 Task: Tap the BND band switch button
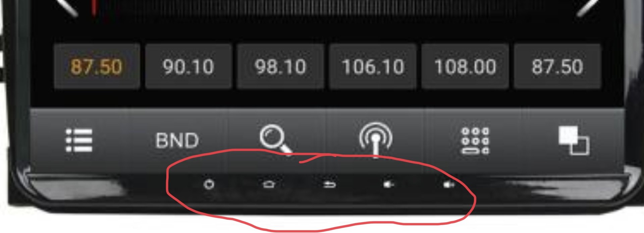coord(177,140)
